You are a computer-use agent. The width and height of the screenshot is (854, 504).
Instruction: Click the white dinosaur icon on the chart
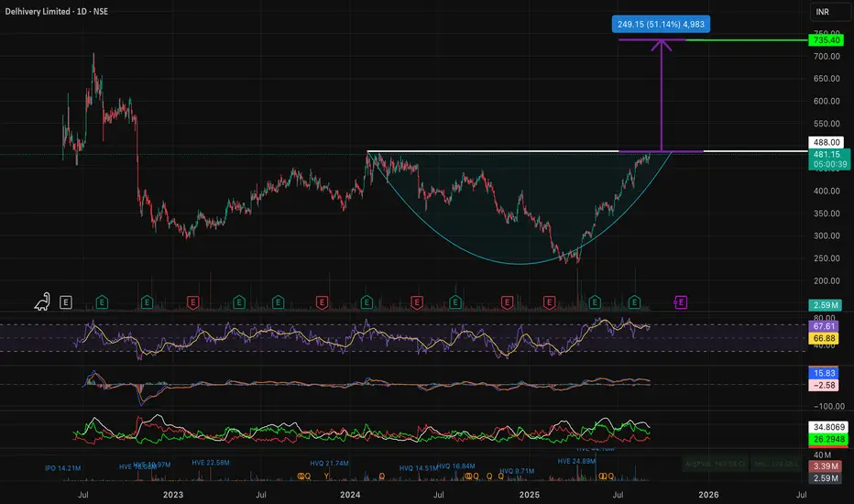coord(42,301)
